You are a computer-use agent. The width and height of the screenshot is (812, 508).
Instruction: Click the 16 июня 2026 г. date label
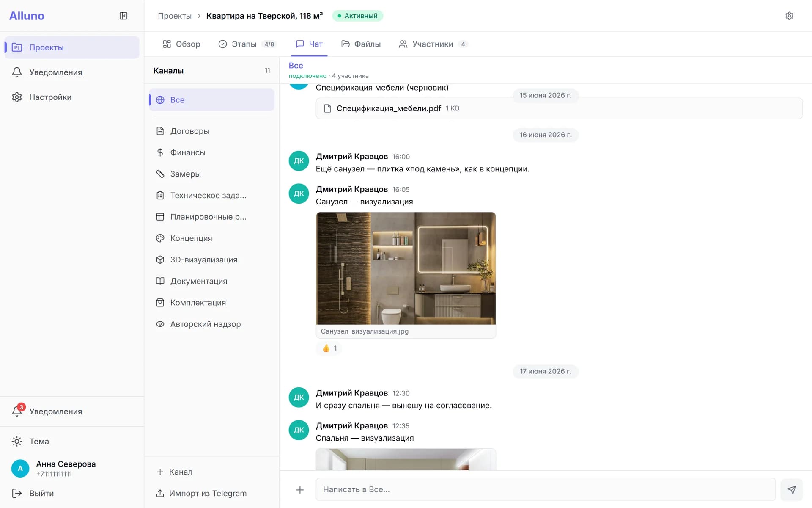[546, 135]
